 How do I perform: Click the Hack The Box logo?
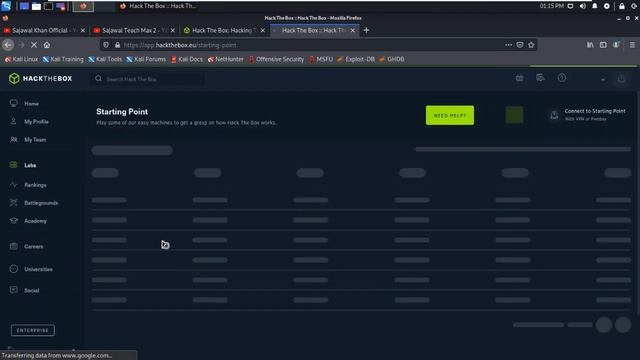pyautogui.click(x=40, y=78)
